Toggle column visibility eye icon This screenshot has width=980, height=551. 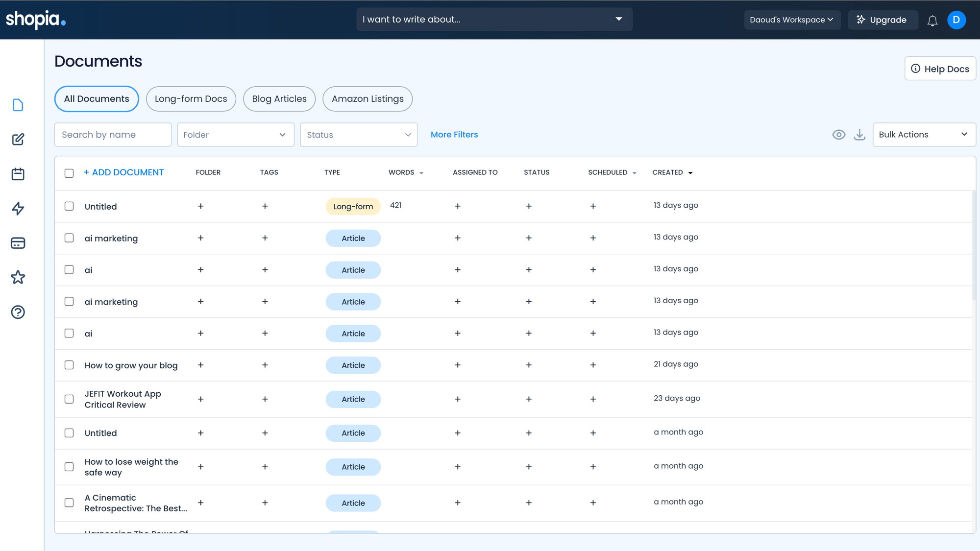pyautogui.click(x=838, y=135)
